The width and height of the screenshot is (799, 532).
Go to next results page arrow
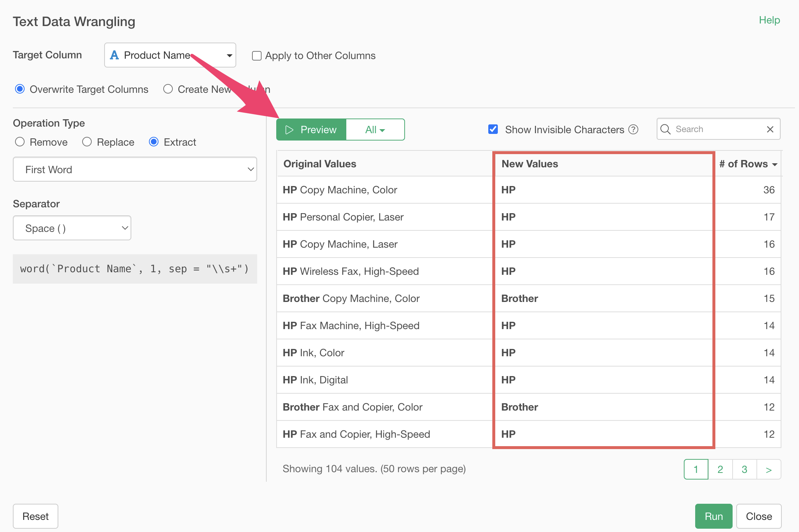tap(769, 469)
